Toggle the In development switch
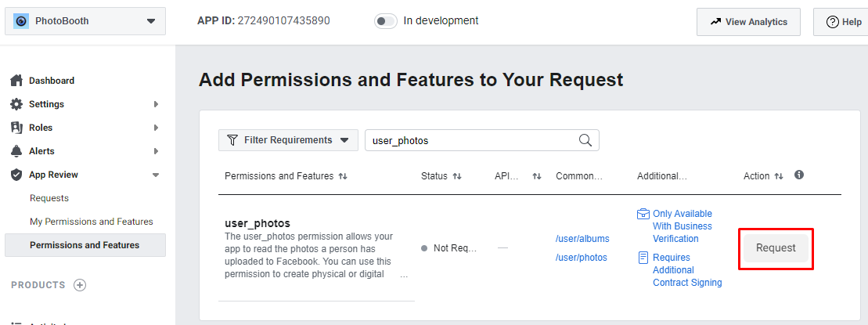The height and width of the screenshot is (325, 868). pos(386,21)
